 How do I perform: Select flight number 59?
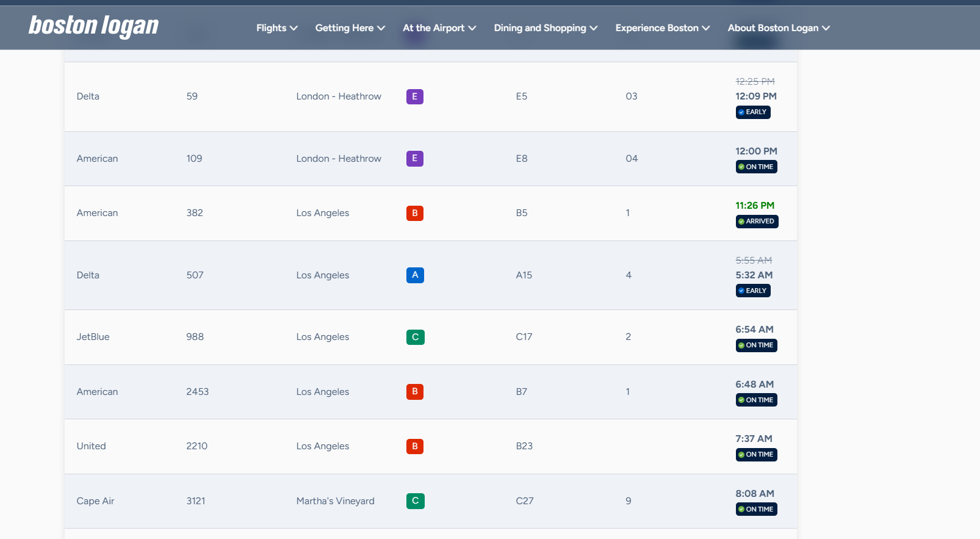[192, 96]
